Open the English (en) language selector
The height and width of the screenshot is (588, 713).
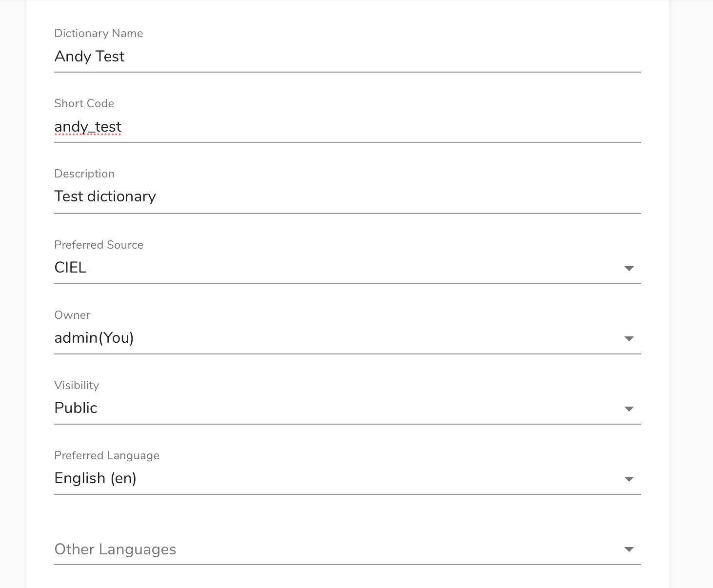[347, 478]
